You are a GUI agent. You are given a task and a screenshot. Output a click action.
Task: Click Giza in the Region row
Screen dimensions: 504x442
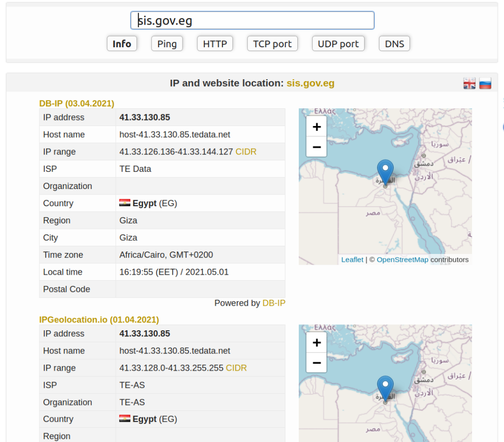coord(128,221)
